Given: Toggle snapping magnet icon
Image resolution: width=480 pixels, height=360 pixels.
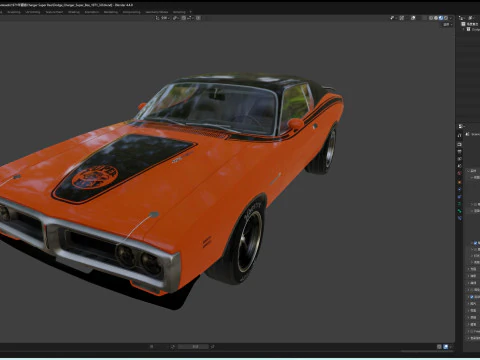Looking at the screenshot, I should click(184, 18).
